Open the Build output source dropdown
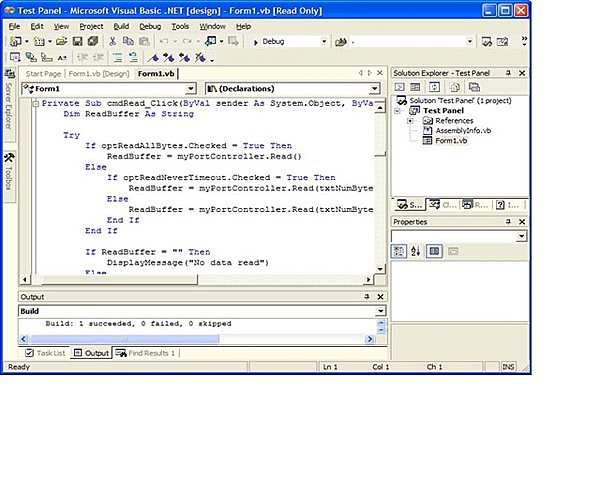The width and height of the screenshot is (600, 480). (x=380, y=311)
